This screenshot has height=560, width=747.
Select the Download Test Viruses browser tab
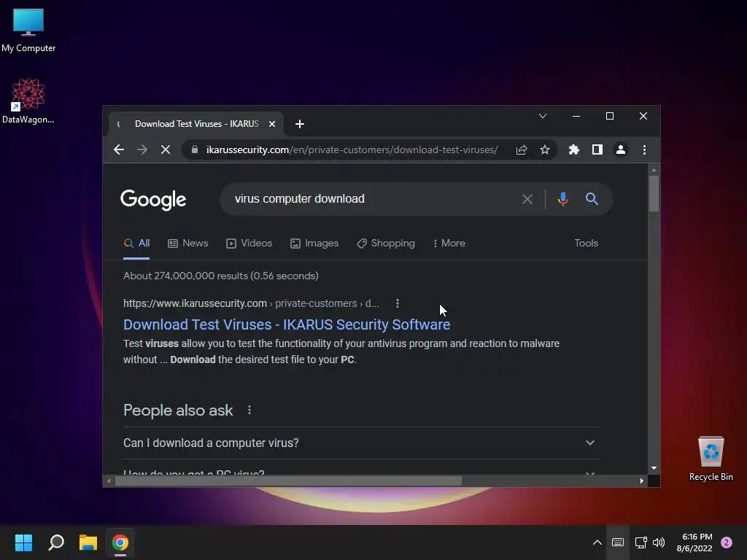(x=196, y=124)
